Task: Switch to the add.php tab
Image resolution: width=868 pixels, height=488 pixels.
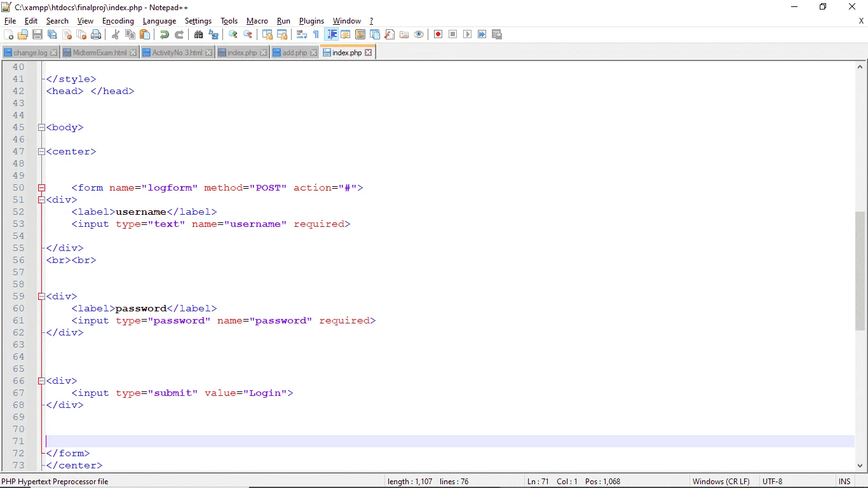Action: [x=294, y=53]
